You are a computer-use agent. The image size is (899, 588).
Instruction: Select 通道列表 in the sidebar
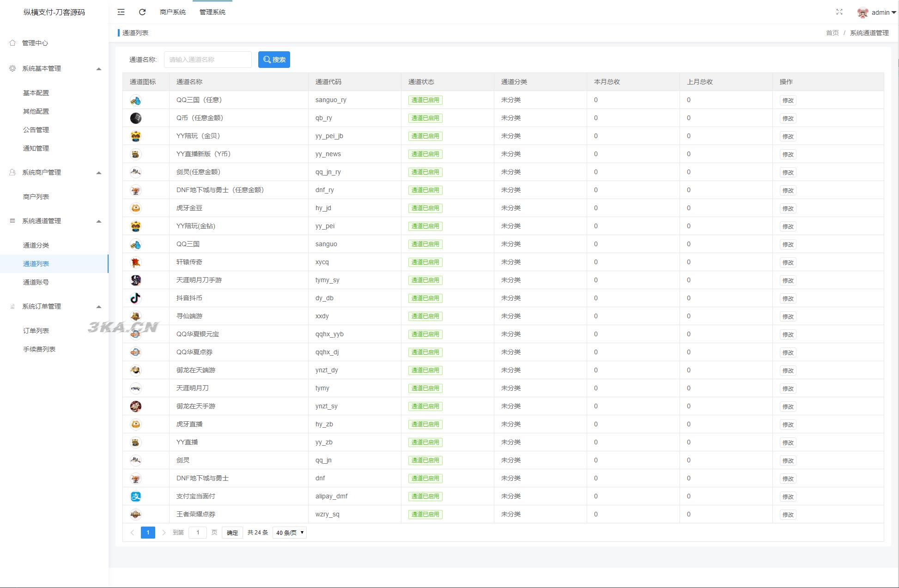click(54, 264)
